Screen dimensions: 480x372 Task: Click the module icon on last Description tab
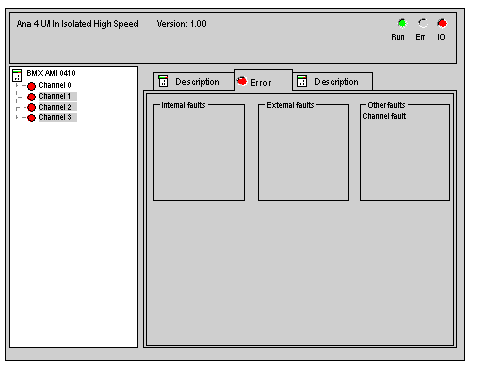pyautogui.click(x=302, y=81)
